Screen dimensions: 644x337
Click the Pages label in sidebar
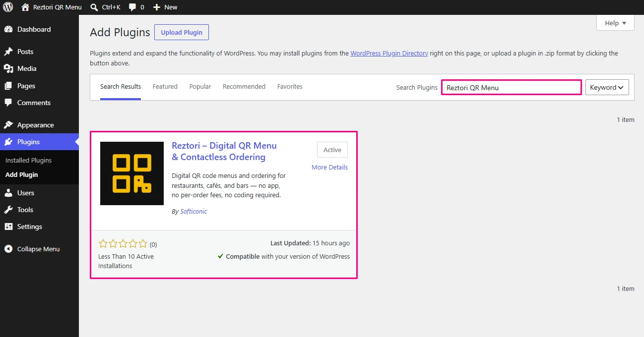click(x=26, y=86)
